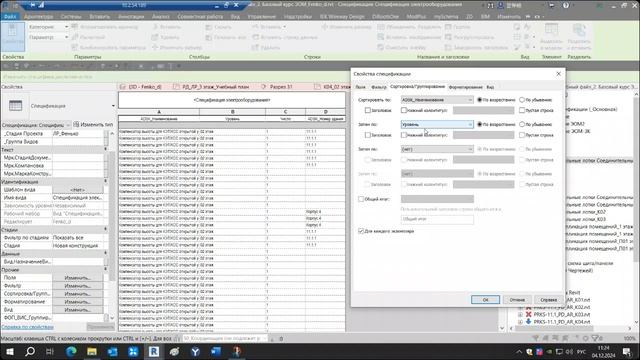Viewport: 640px width, 360px height.
Task: Click Скрыть columns icon
Action: point(209,27)
